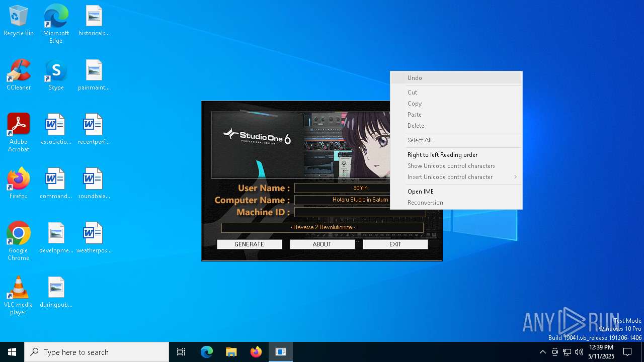Select the developme image file on the desktop
Screen dimensions: 644x362
pos(56,238)
